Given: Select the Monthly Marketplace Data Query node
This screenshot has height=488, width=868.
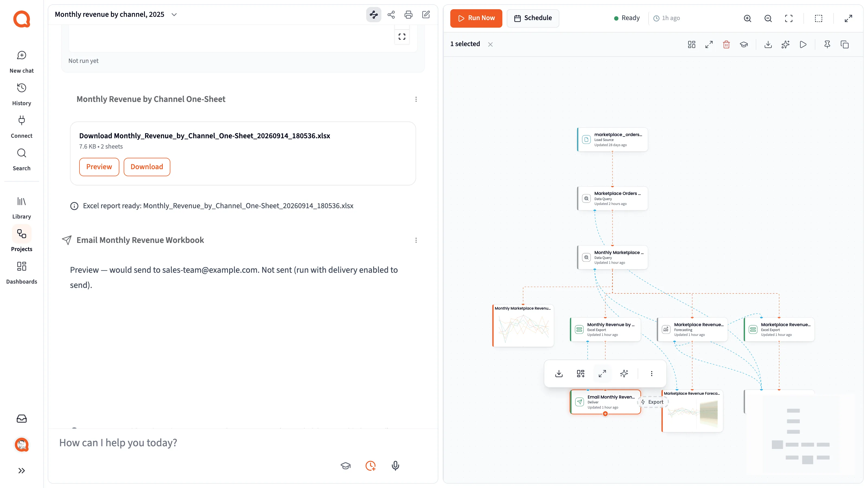Looking at the screenshot, I should [612, 257].
